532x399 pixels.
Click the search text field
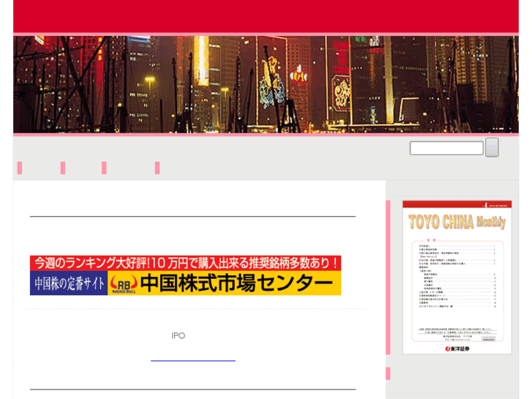point(446,148)
